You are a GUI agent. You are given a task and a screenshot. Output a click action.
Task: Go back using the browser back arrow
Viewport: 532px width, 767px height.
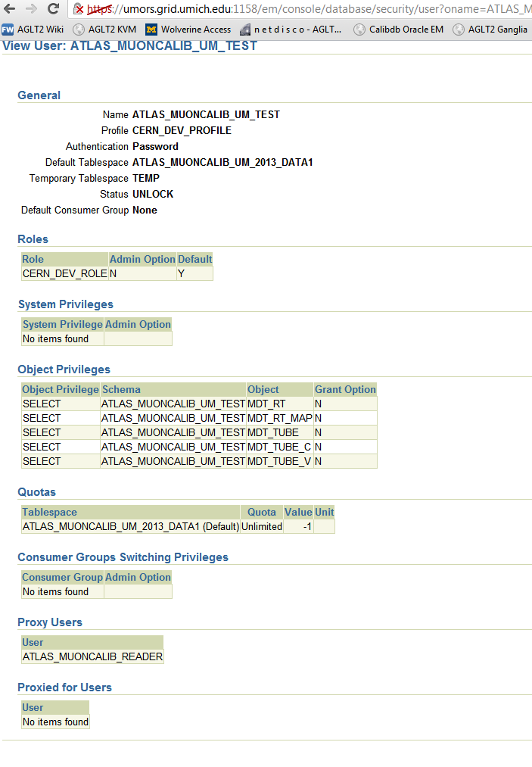[9, 9]
